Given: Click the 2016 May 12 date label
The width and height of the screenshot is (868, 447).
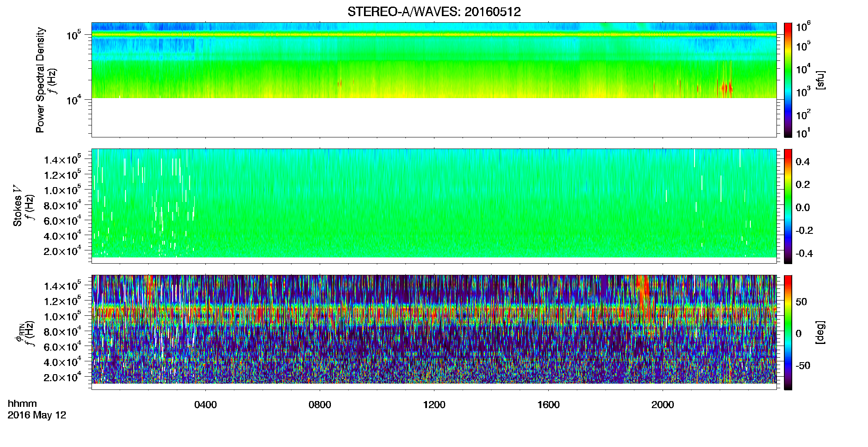Looking at the screenshot, I should click(37, 415).
